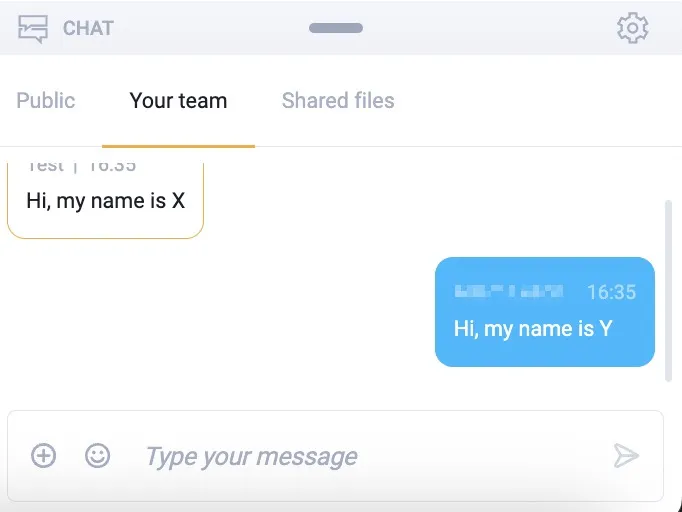The image size is (682, 512).
Task: Collapse the chat panel using handle bar
Action: point(336,28)
